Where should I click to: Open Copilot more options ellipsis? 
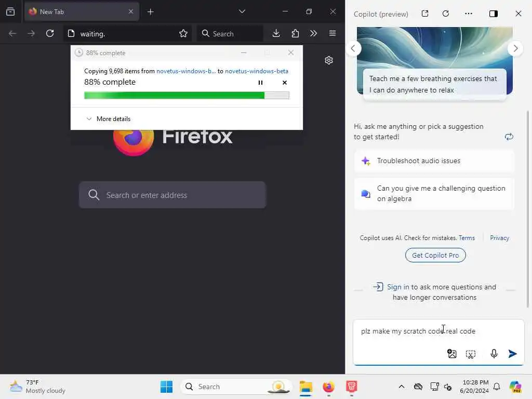469,14
